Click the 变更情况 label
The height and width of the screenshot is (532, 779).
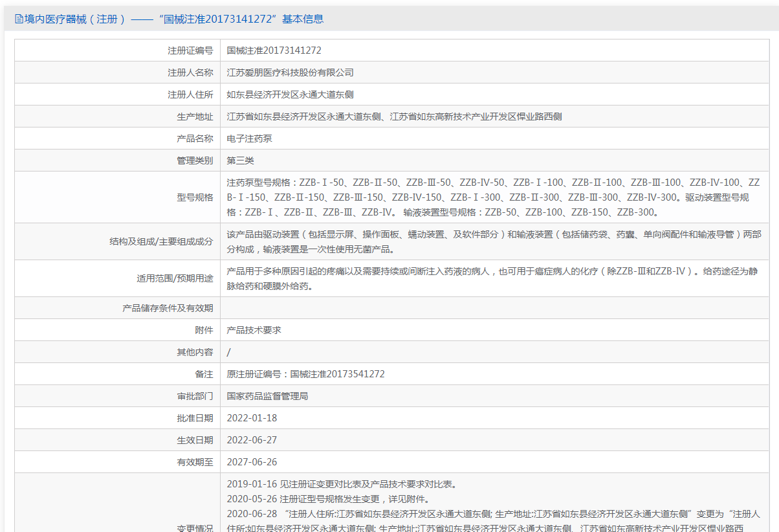tap(195, 528)
